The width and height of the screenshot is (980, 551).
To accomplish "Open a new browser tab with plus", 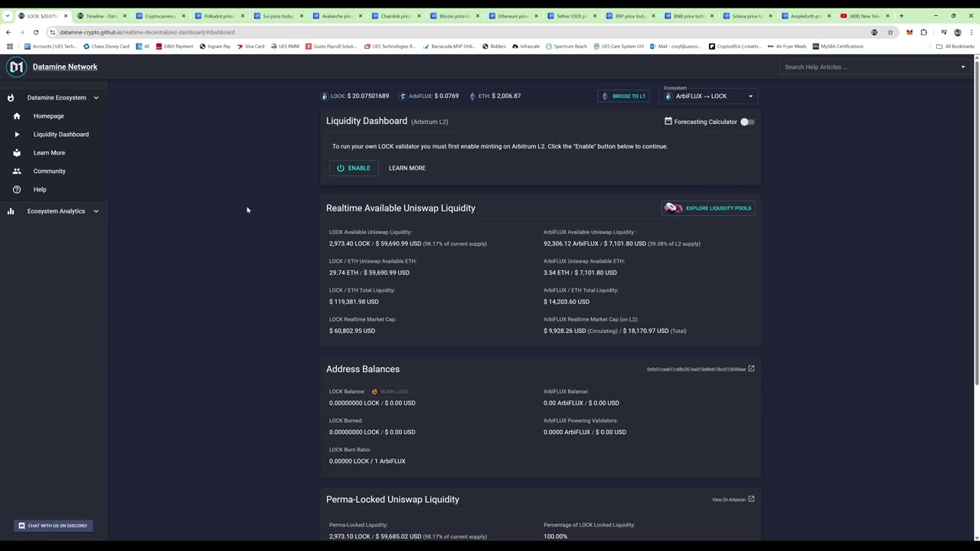I will point(901,16).
